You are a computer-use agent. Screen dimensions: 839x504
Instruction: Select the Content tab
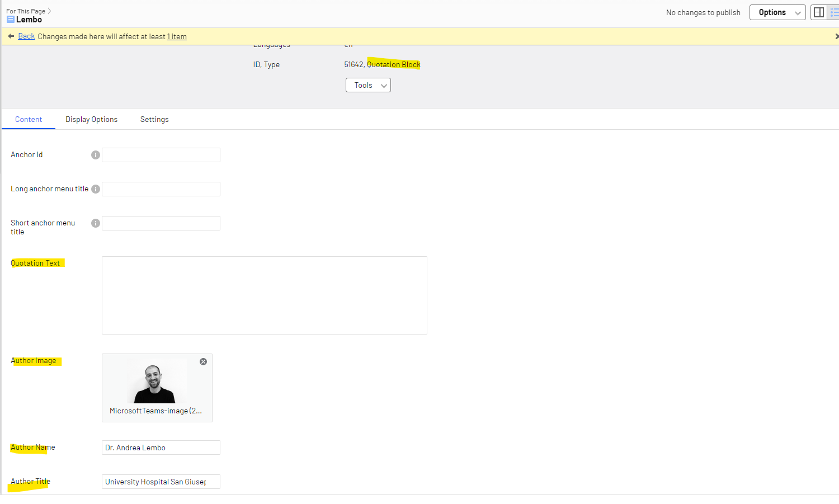pos(29,119)
